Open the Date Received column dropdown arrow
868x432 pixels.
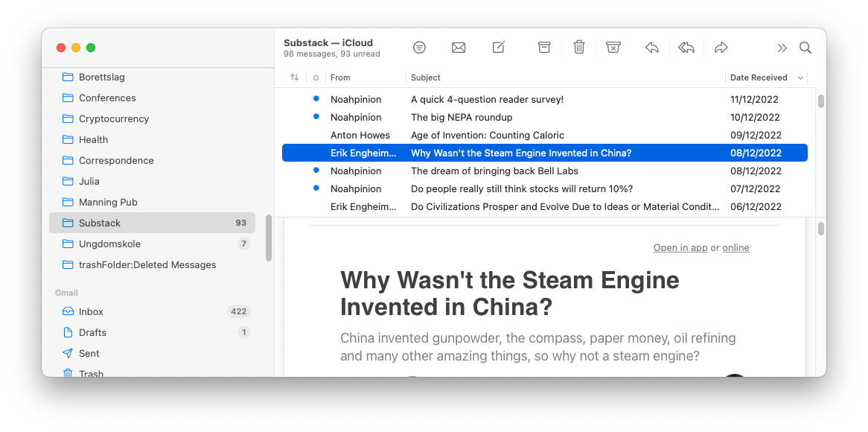[x=800, y=78]
